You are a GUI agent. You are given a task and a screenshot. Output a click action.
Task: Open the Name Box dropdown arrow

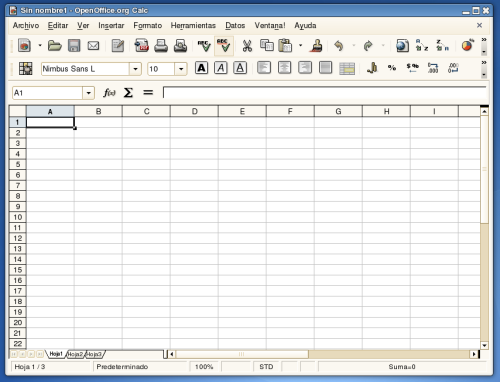88,93
